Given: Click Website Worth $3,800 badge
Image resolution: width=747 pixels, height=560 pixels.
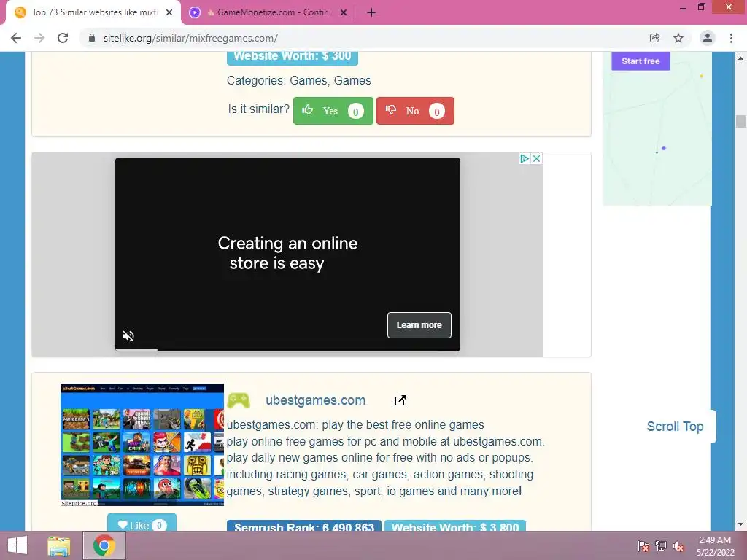Looking at the screenshot, I should (455, 526).
